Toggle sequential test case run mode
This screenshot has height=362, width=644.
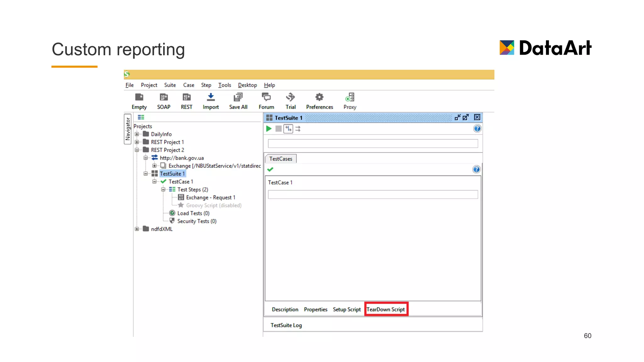288,129
